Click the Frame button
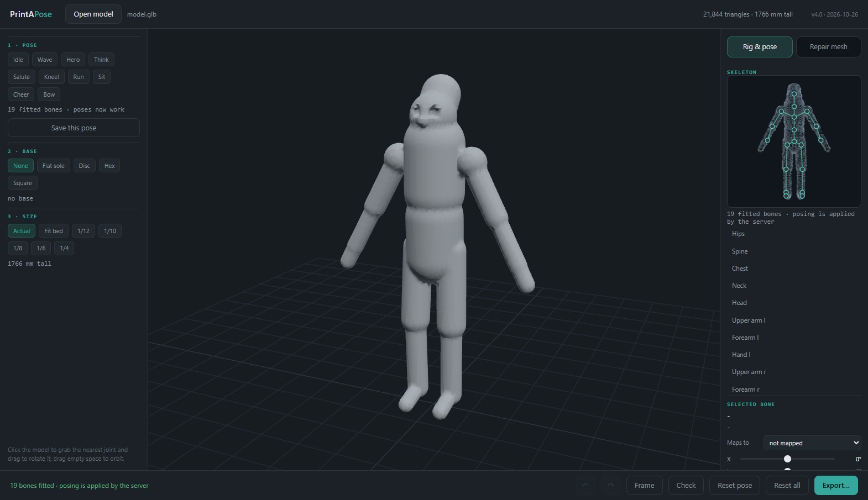The width and height of the screenshot is (868, 500). [x=645, y=485]
